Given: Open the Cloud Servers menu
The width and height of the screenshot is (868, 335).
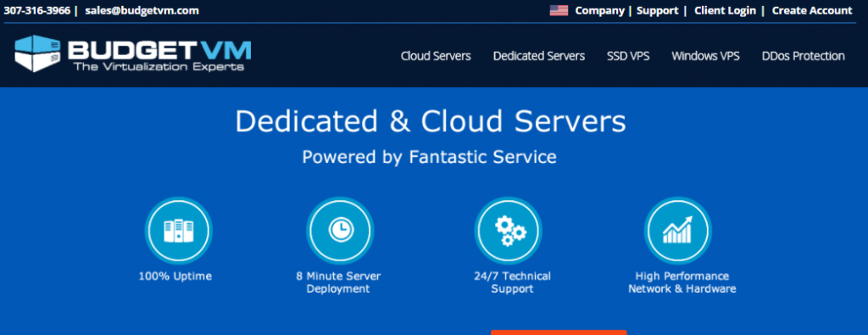Looking at the screenshot, I should 436,56.
